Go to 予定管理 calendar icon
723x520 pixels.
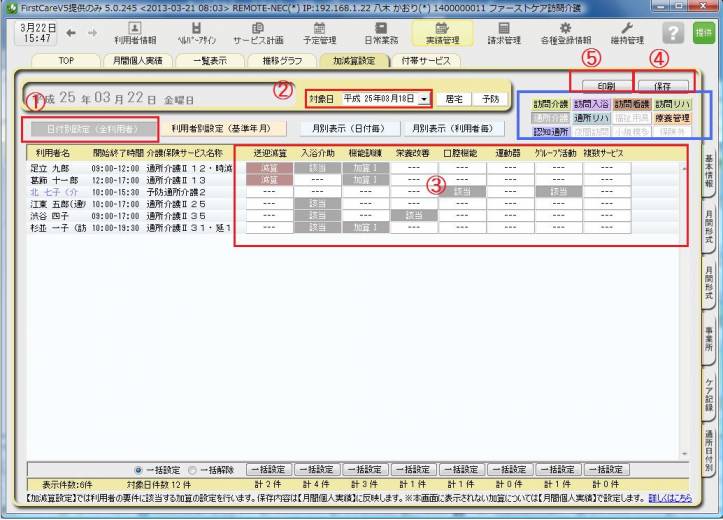click(x=319, y=33)
